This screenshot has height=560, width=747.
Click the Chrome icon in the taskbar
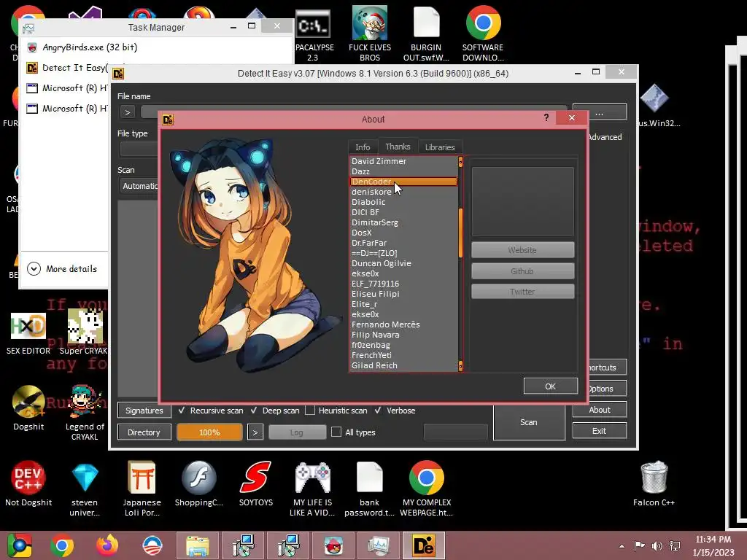(62, 545)
